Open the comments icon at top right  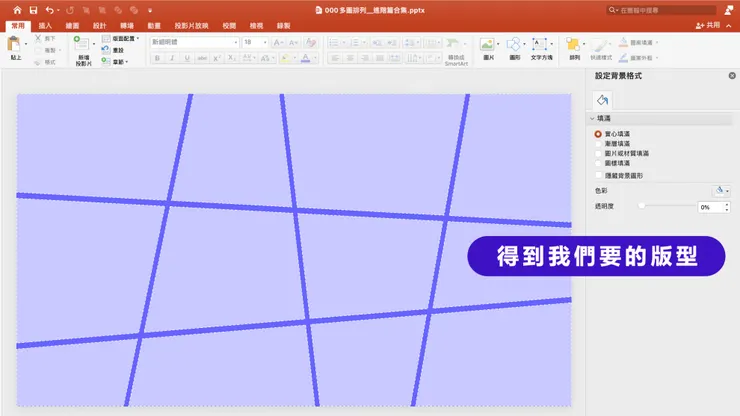(x=728, y=10)
